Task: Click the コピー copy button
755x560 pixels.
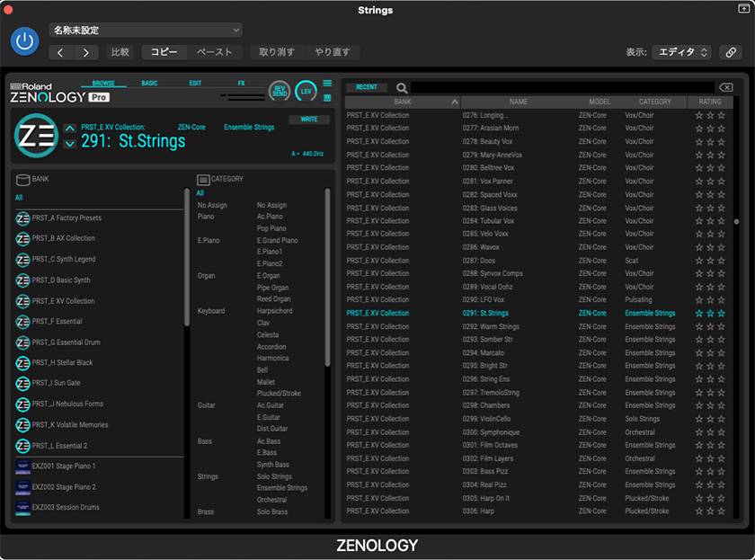Action: pos(164,52)
